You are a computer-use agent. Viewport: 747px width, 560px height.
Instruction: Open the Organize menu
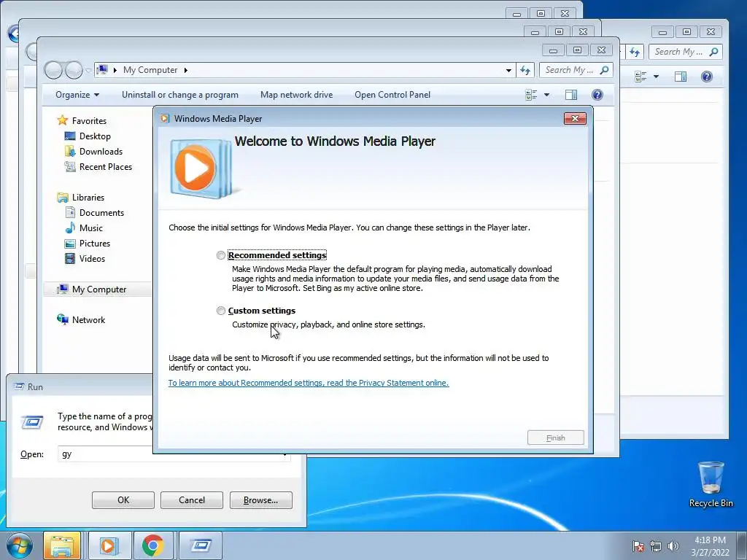(x=77, y=95)
